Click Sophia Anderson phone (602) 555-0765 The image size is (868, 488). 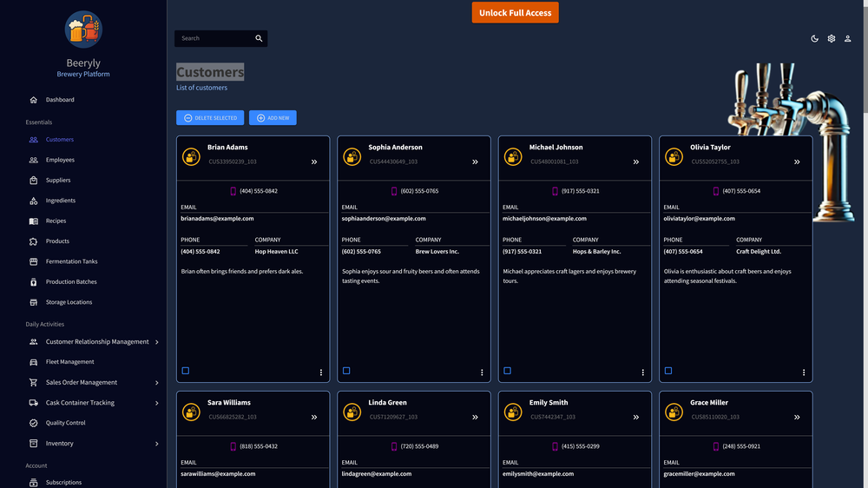point(419,191)
